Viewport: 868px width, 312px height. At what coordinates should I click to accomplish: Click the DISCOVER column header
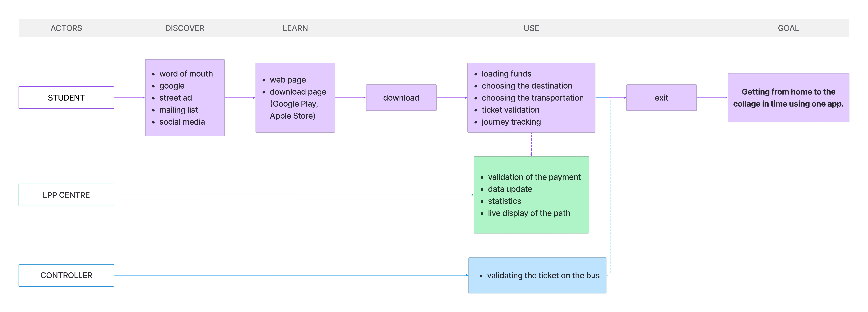coord(185,28)
